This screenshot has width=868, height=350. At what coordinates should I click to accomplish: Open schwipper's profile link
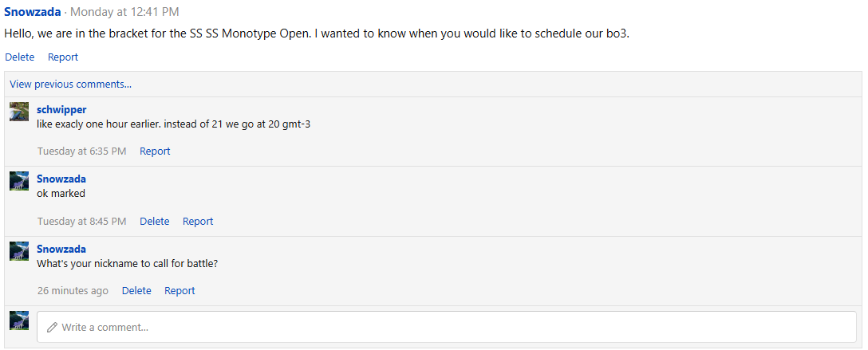61,110
